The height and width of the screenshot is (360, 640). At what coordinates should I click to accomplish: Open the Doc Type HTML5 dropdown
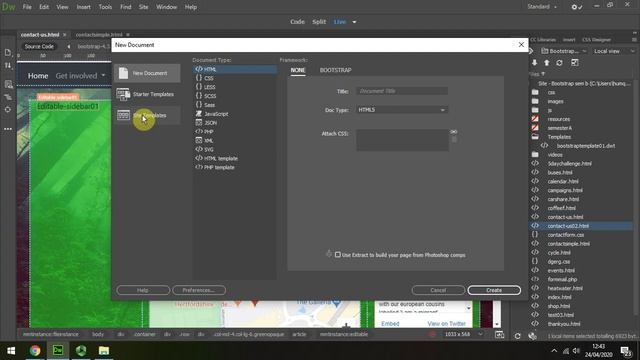[402, 110]
